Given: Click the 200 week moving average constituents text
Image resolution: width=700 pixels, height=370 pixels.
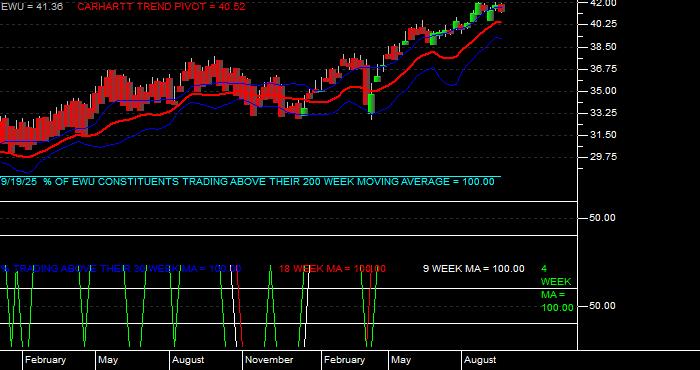Looking at the screenshot, I should coord(248,182).
